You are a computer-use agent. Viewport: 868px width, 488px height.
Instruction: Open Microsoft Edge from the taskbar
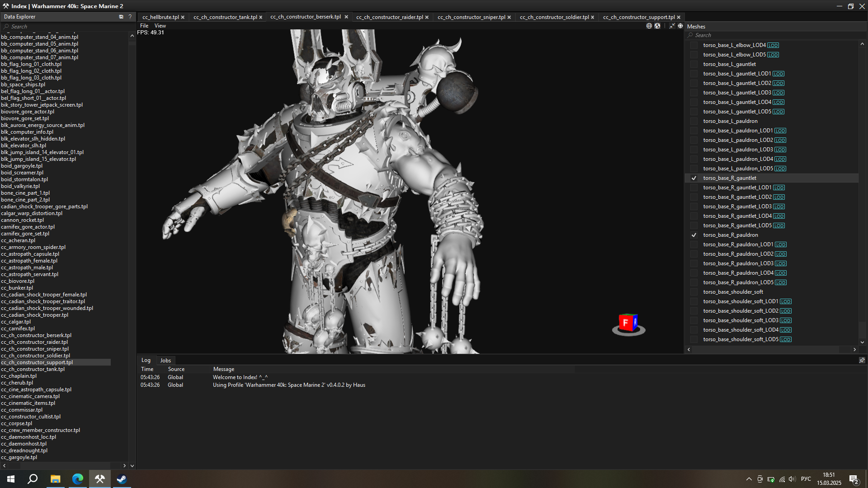coord(77,479)
